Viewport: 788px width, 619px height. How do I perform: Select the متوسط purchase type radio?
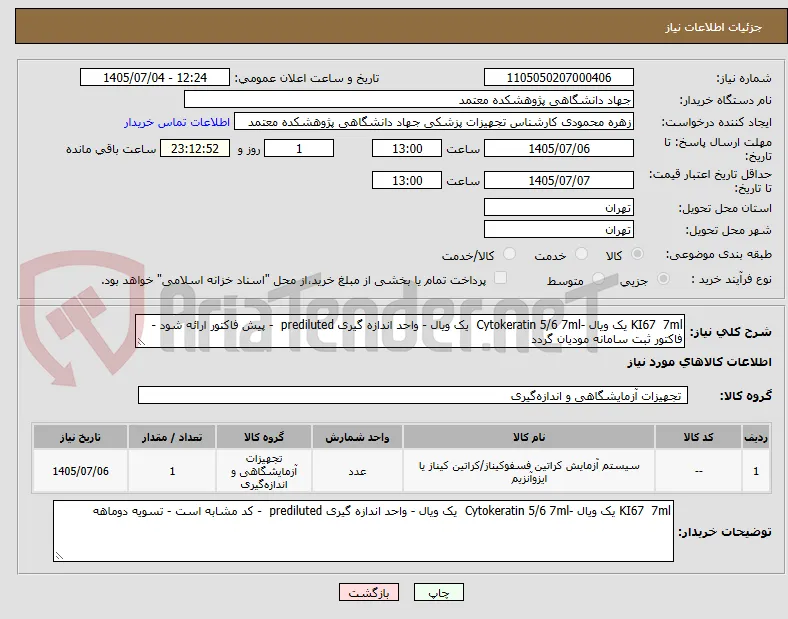pos(598,278)
